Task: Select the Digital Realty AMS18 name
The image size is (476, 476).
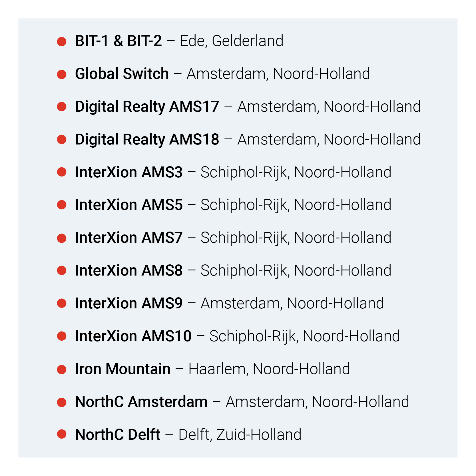Action: point(147,139)
